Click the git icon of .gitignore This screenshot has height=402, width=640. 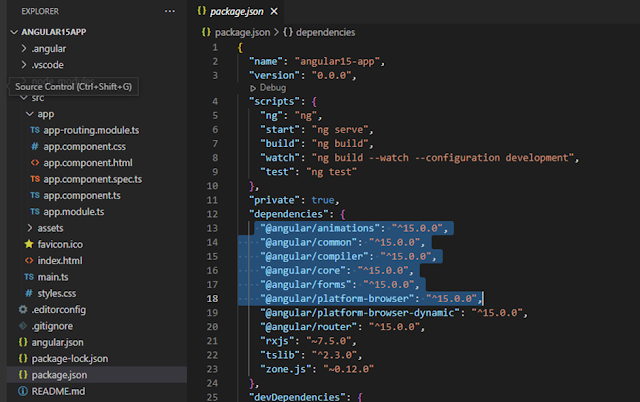pyautogui.click(x=23, y=326)
